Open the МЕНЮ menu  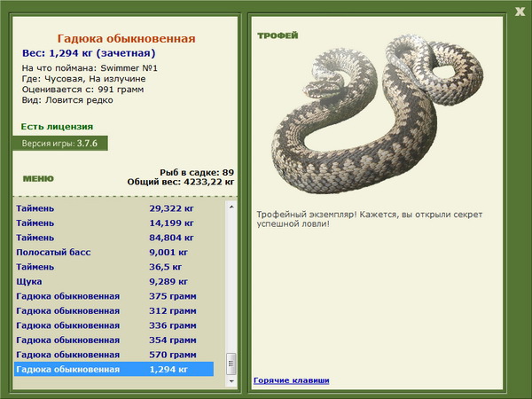(x=38, y=179)
